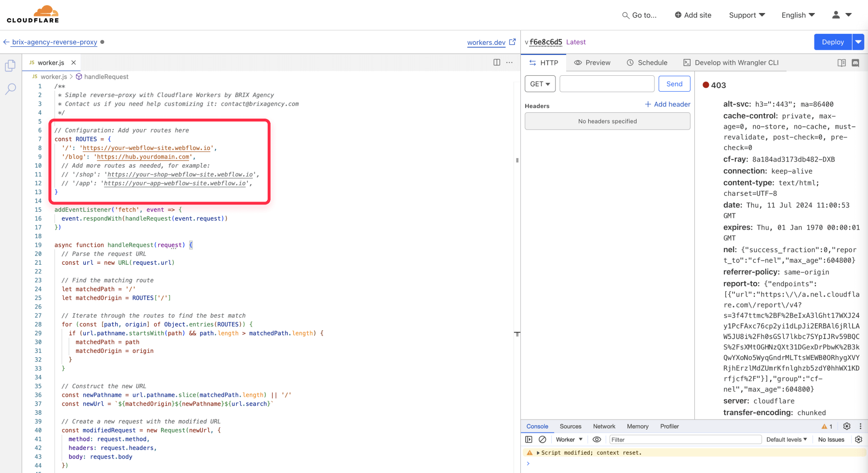The image size is (868, 473).
Task: Click the 403 status indicator
Action: point(714,85)
